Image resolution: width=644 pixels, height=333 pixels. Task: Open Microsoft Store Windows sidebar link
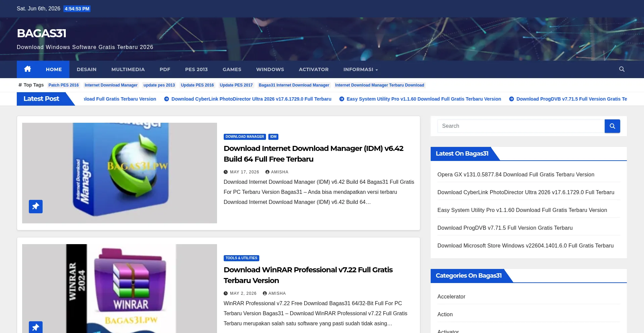tap(526, 246)
